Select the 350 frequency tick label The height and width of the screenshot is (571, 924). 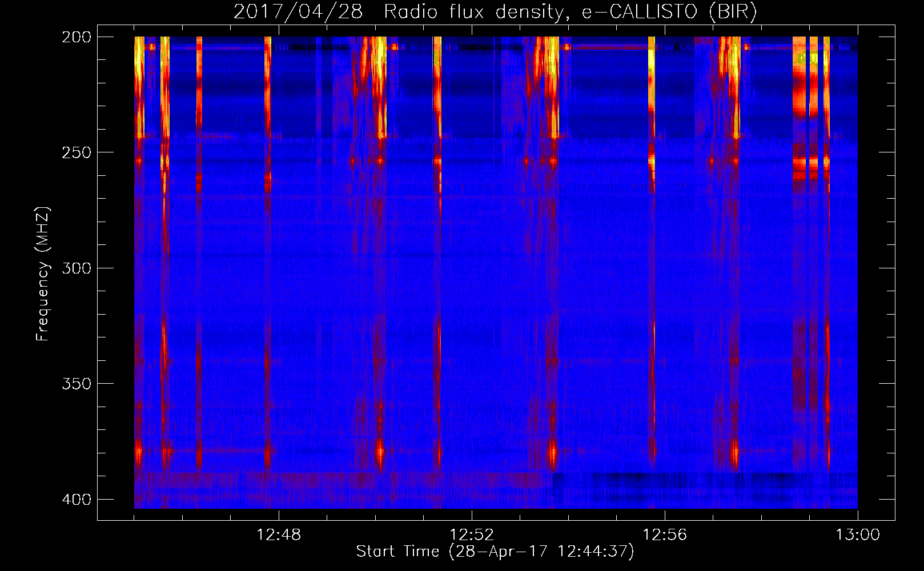click(x=77, y=384)
